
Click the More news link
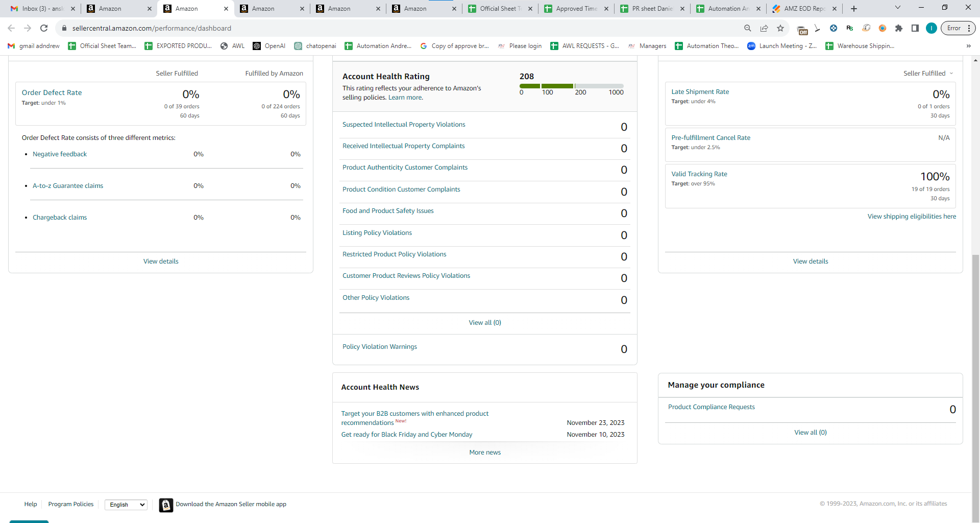485,453
